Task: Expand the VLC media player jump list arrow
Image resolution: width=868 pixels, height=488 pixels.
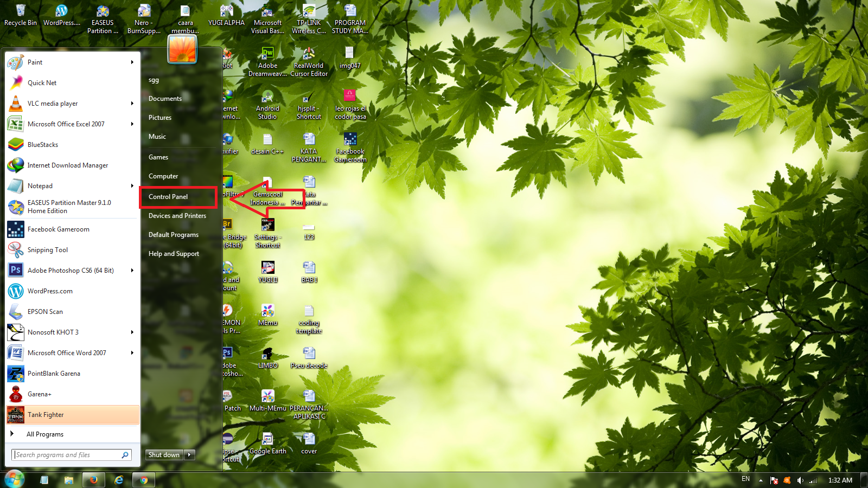Action: [x=132, y=104]
